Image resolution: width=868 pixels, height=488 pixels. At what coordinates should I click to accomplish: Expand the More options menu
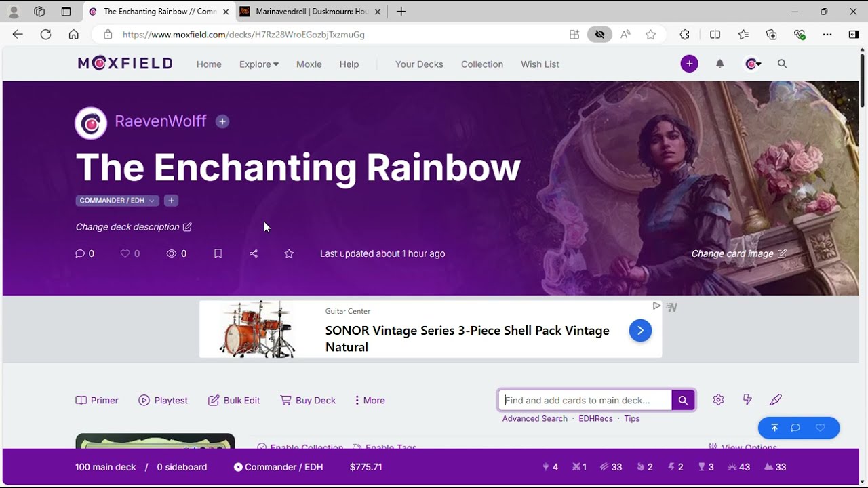(370, 401)
